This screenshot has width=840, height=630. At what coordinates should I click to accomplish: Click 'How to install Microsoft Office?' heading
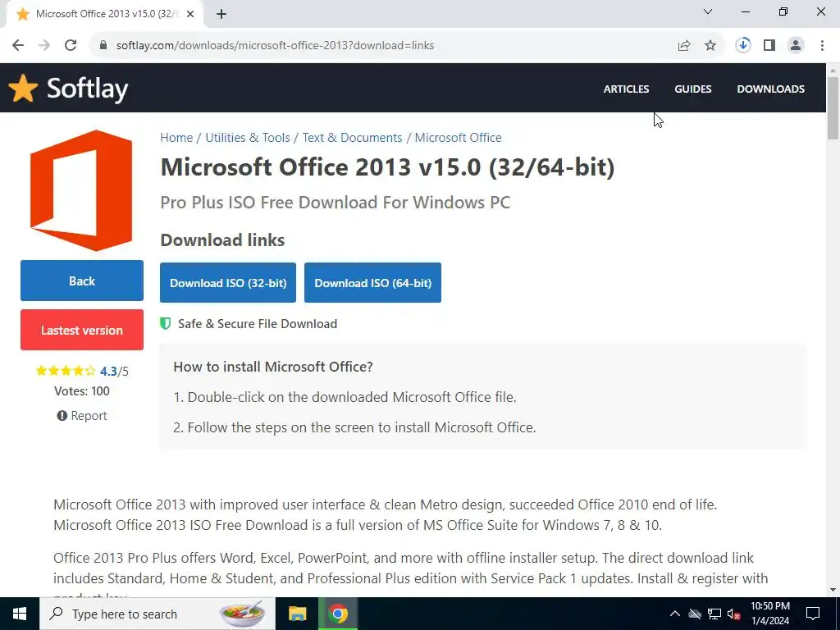point(273,367)
